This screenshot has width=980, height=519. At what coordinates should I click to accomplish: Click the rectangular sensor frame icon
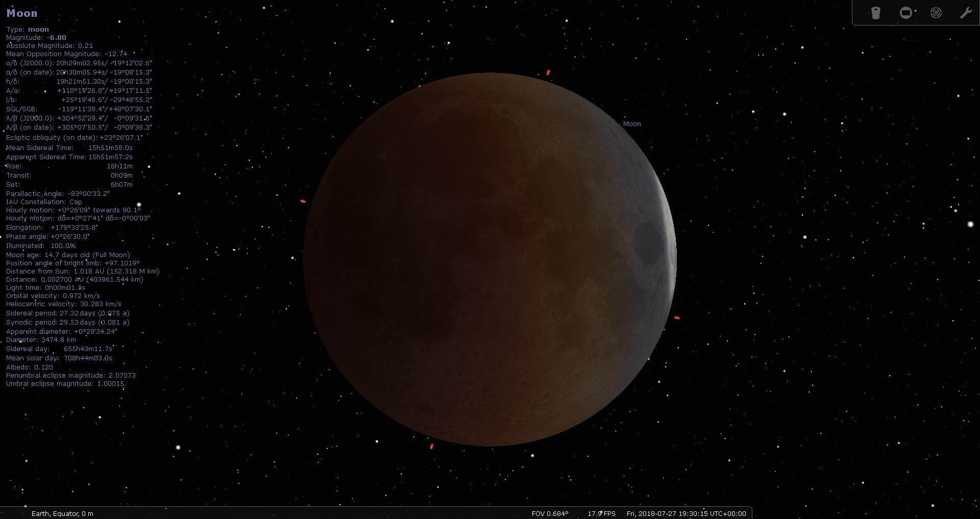click(x=906, y=13)
